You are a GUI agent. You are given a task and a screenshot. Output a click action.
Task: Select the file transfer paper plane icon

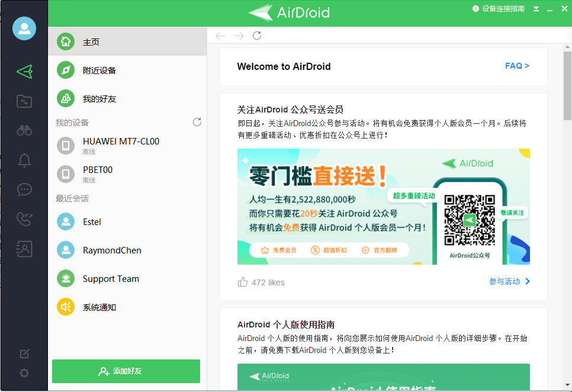pyautogui.click(x=24, y=72)
